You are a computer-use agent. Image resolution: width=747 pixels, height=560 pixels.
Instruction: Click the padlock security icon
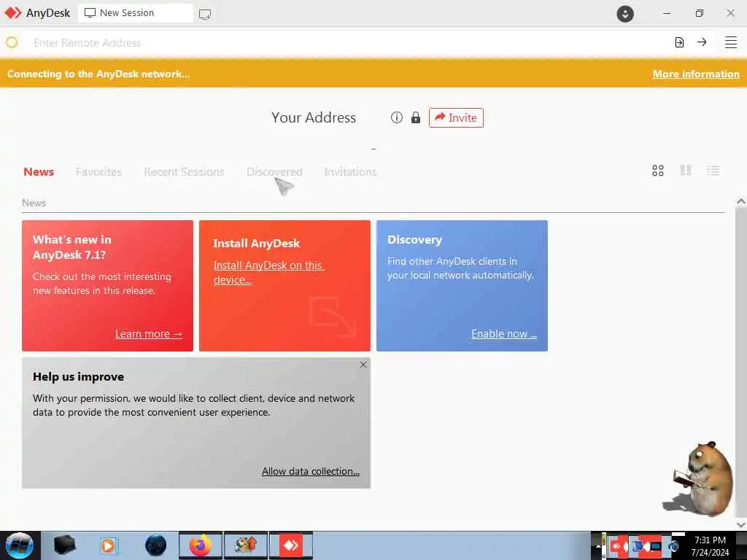[415, 117]
